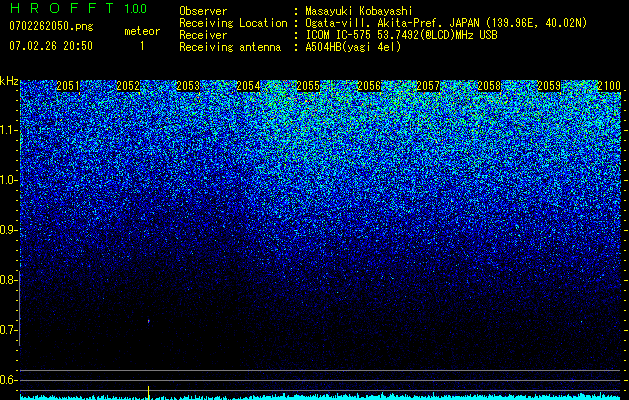This screenshot has height=400, width=629.
Task: Click the Receiver field label
Action: pyautogui.click(x=203, y=35)
